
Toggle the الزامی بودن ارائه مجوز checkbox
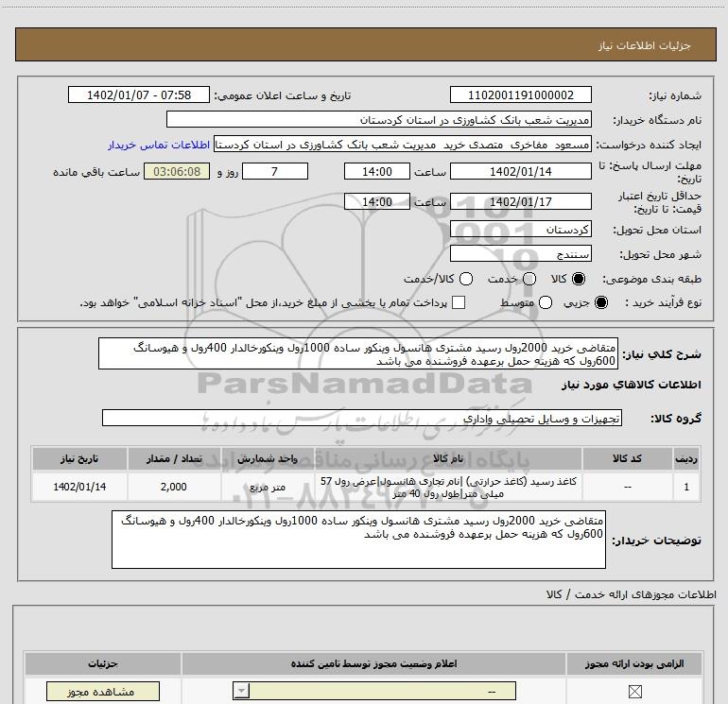point(634,692)
